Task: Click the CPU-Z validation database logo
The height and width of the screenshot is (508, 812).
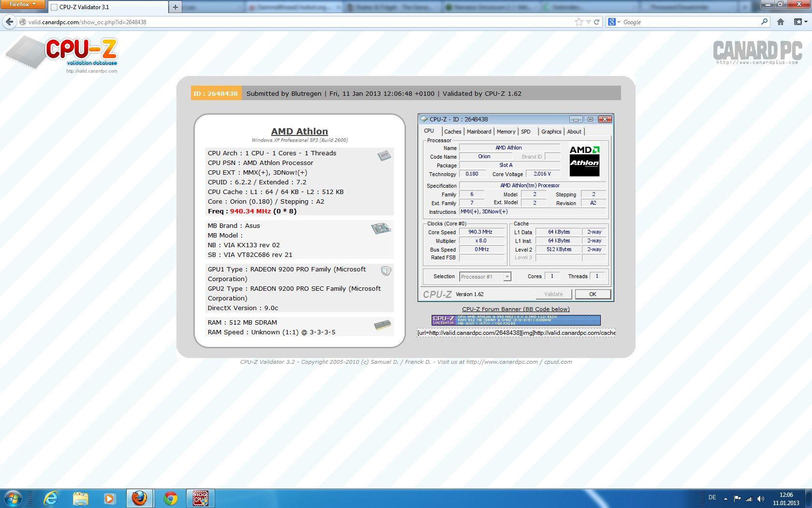Action: [x=62, y=53]
